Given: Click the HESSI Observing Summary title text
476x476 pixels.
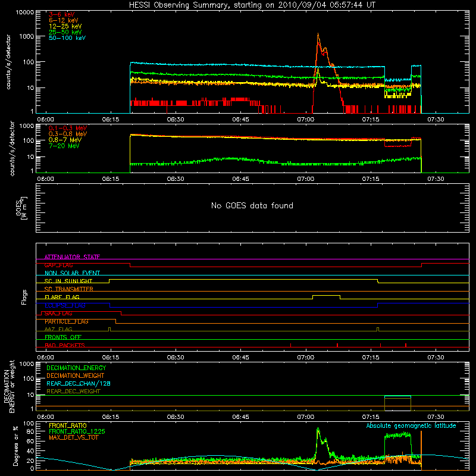Looking at the screenshot, I should [252, 5].
